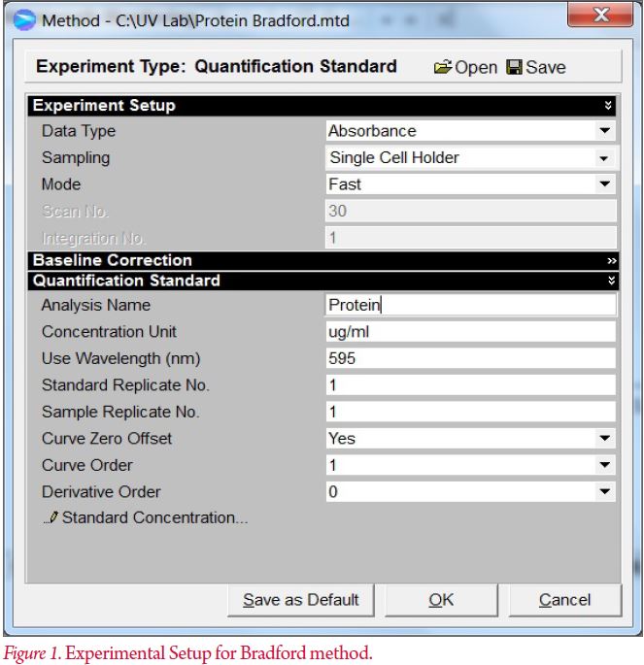
Task: Open the Derivative Order dropdown
Action: click(605, 492)
